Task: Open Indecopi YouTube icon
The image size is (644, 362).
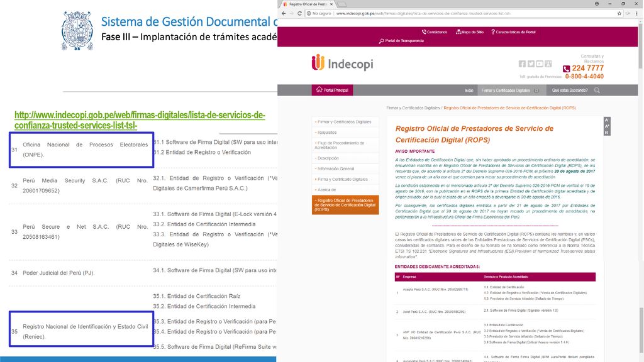Action: [539, 63]
